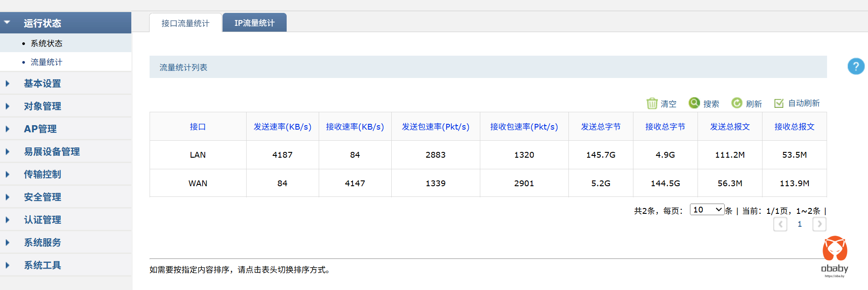
Task: Go to previous page arrow
Action: (780, 224)
